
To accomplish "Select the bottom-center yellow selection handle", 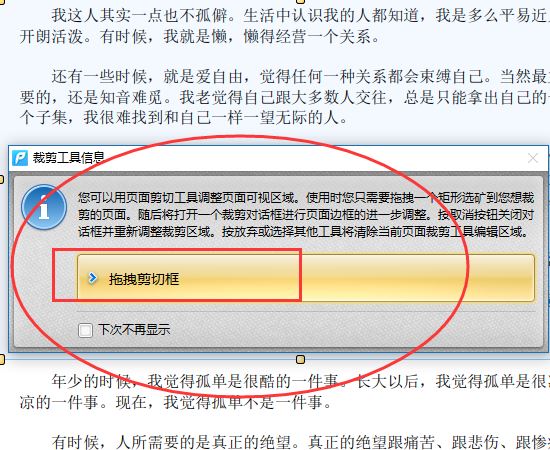I will [x=301, y=360].
